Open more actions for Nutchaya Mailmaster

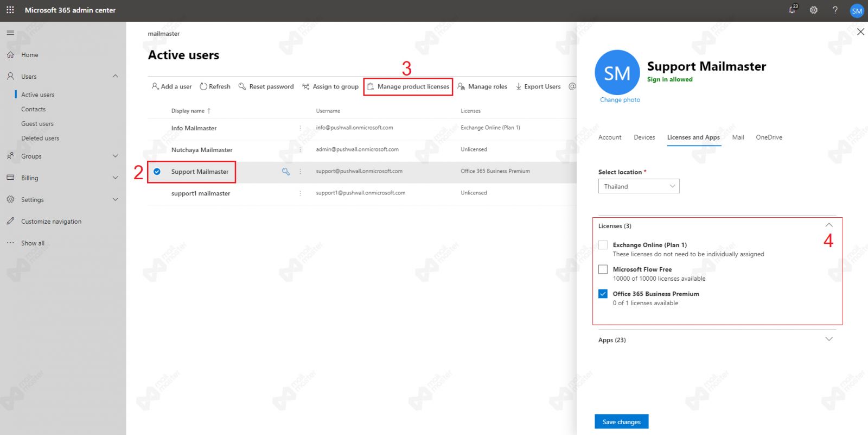tap(300, 149)
